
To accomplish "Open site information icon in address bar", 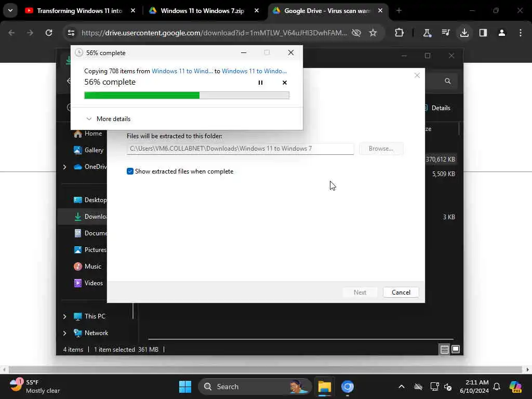I will [71, 33].
